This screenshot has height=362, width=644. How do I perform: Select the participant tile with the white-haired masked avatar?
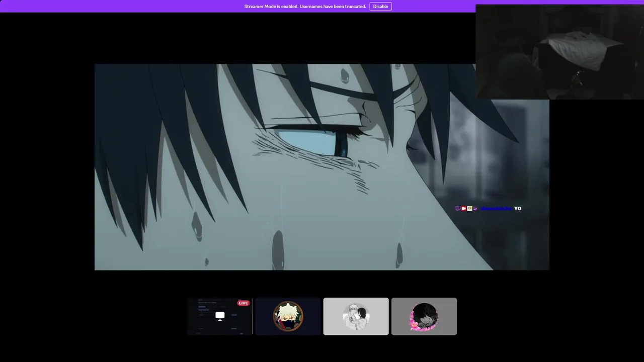pyautogui.click(x=288, y=316)
